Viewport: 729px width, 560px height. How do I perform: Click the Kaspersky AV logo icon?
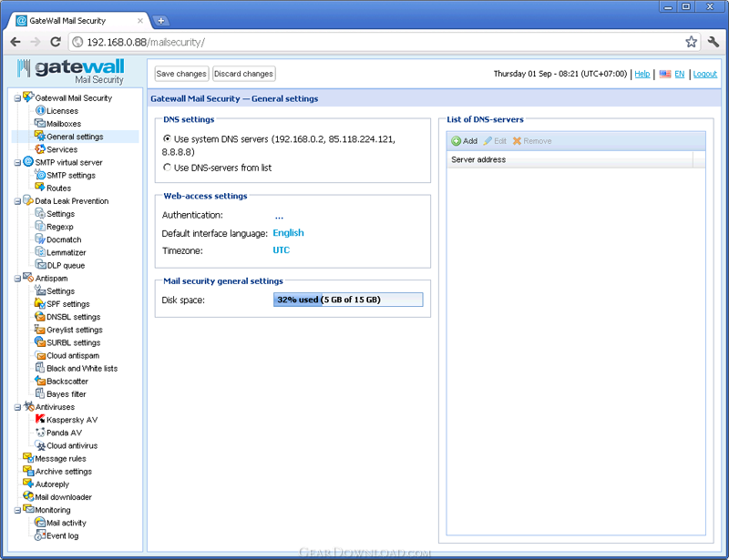click(40, 419)
